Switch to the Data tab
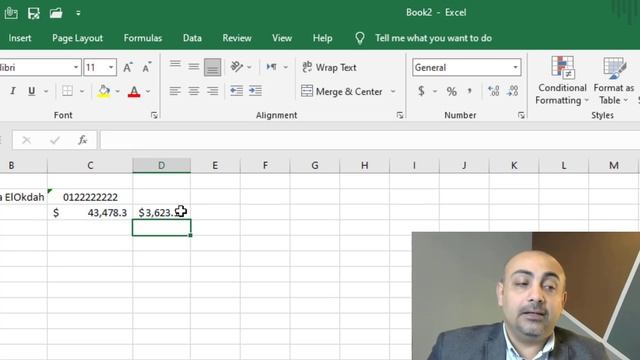The image size is (640, 360). click(192, 38)
